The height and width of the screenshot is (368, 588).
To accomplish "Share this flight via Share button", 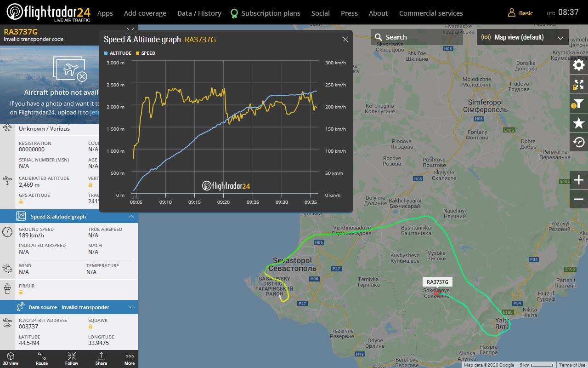I will [101, 359].
